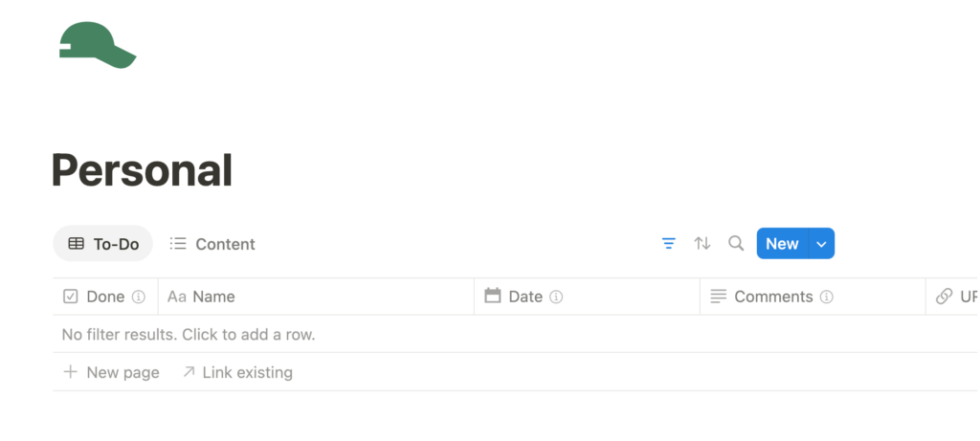Open the Name column header menu
Viewport: 980px width, 441px height.
[213, 297]
